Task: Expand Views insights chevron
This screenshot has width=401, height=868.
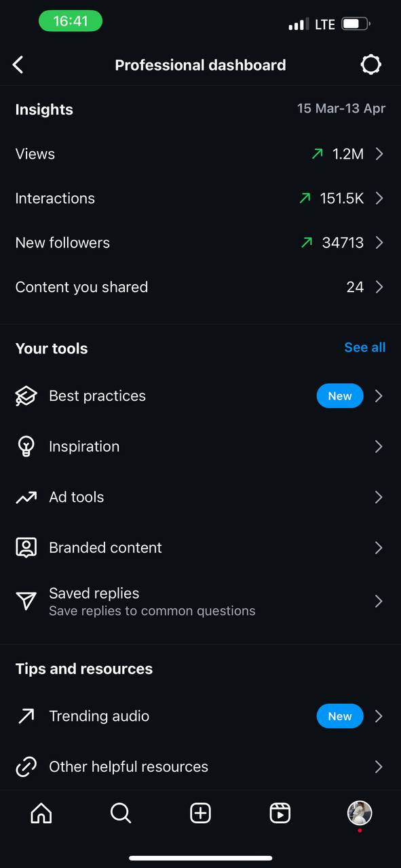Action: point(379,154)
